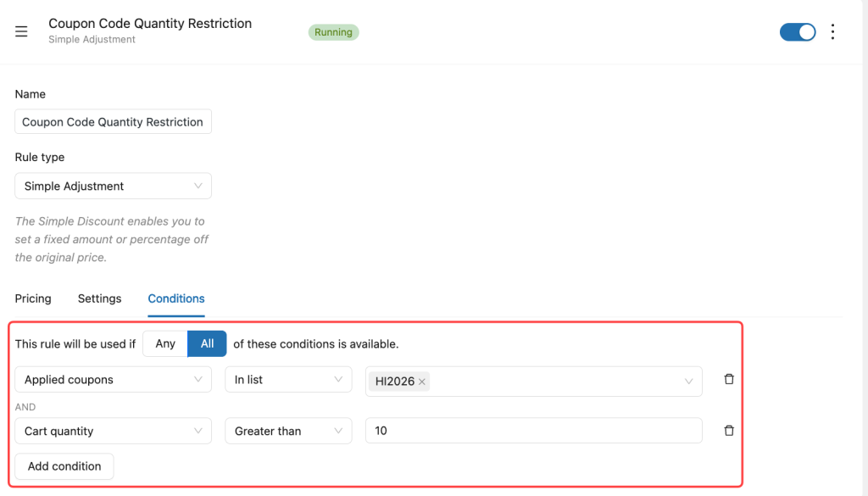The image size is (868, 496).
Task: Select the Any conditions option
Action: 164,343
